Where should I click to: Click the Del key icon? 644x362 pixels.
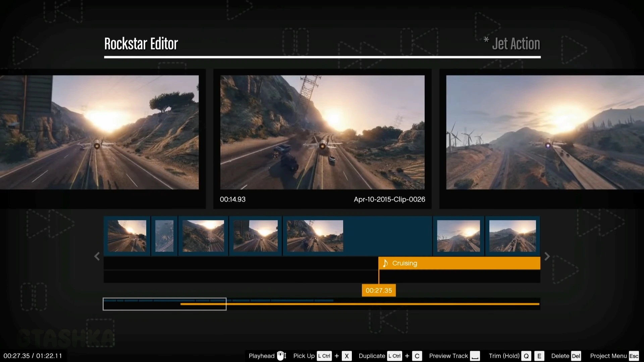click(576, 356)
